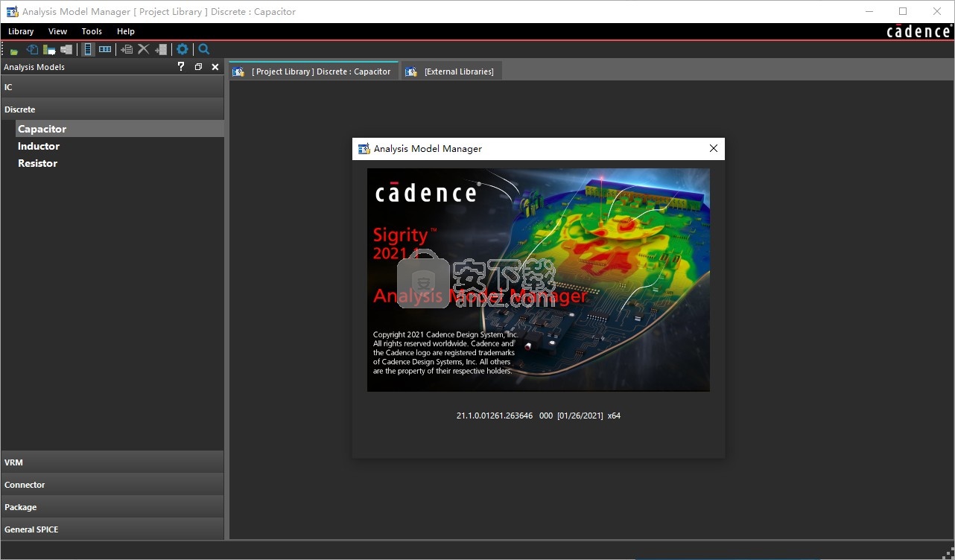Image resolution: width=955 pixels, height=560 pixels.
Task: Expand the Package category
Action: 112,507
